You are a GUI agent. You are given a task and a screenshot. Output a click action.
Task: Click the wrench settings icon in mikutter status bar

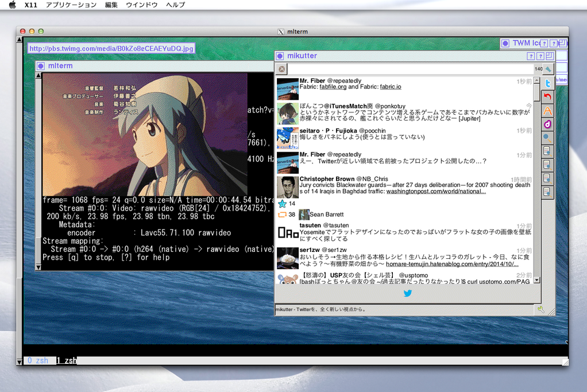[540, 309]
